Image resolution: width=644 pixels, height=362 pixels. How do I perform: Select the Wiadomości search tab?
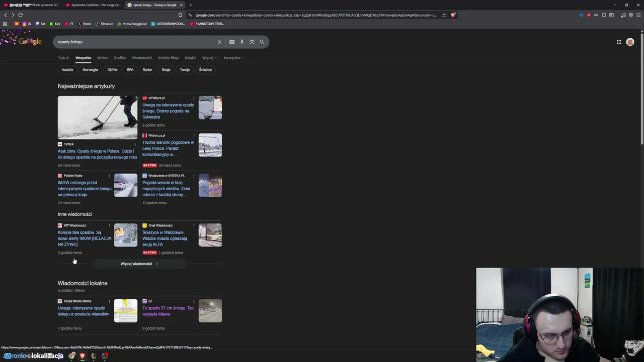point(142,58)
